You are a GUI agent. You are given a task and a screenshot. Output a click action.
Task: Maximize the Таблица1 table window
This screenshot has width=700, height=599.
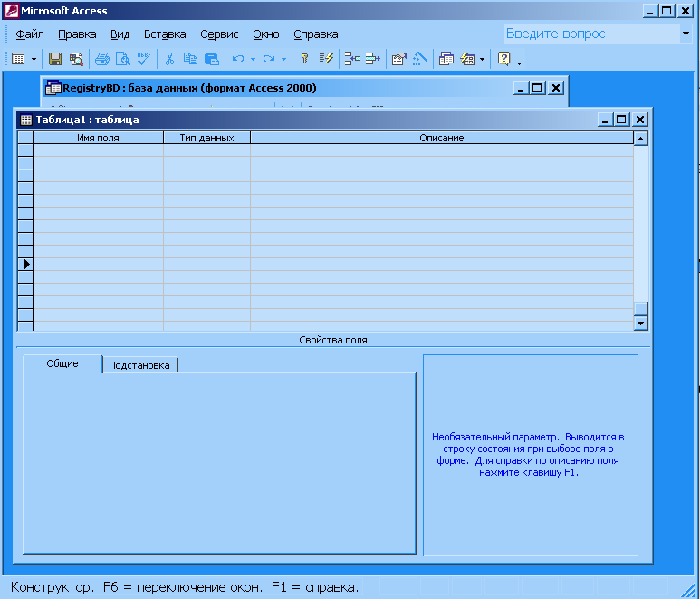click(x=621, y=120)
